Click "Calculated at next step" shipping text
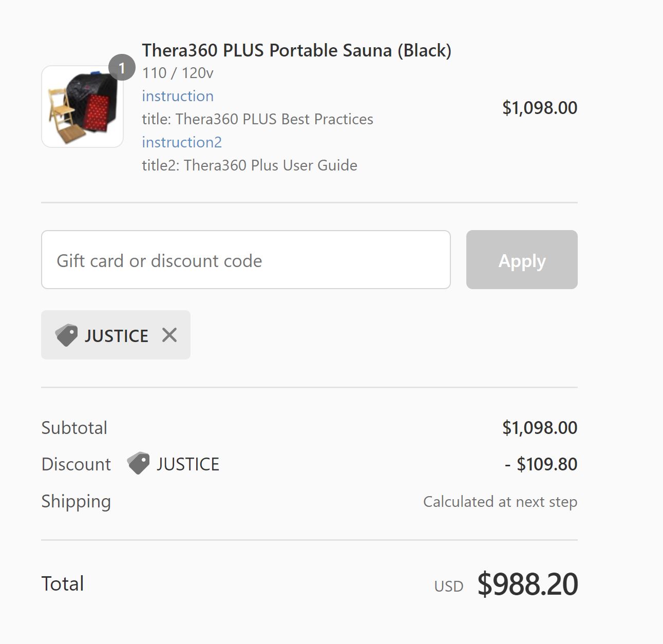This screenshot has height=644, width=663. point(500,502)
